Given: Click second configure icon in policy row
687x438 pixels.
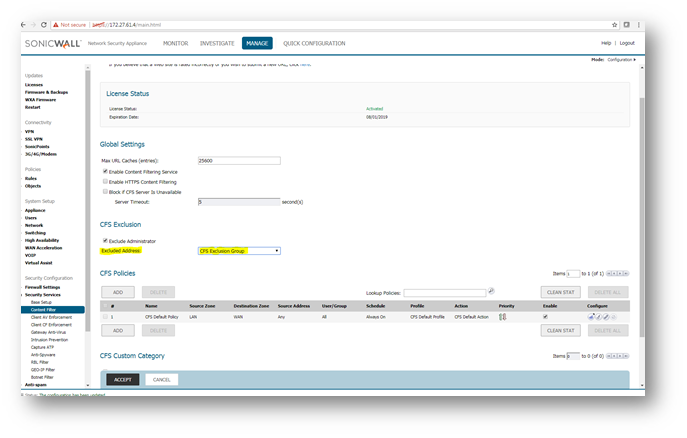Looking at the screenshot, I should [598, 317].
